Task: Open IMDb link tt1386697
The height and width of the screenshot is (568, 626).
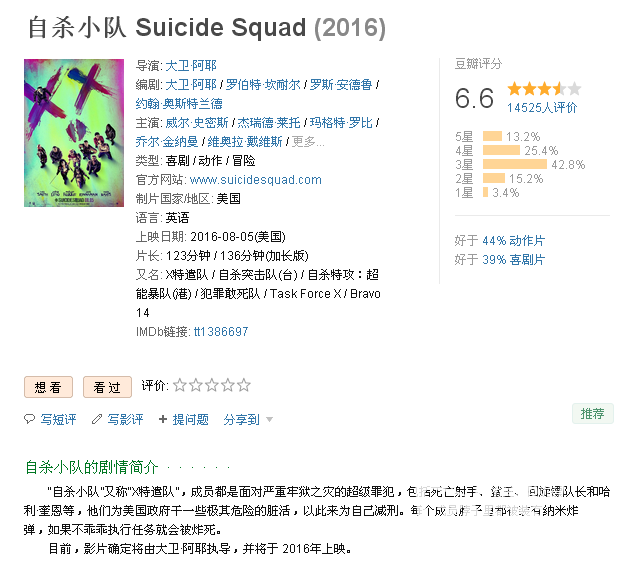Action: click(x=221, y=331)
